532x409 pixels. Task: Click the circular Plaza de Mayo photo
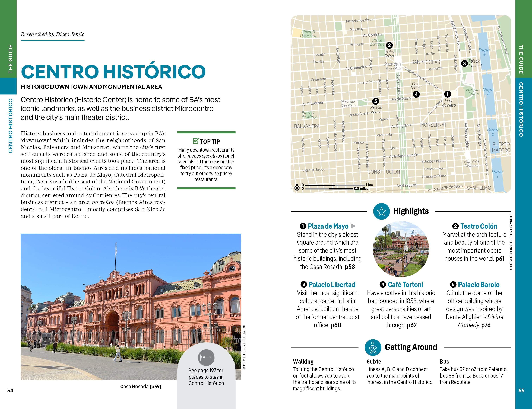[401, 249]
